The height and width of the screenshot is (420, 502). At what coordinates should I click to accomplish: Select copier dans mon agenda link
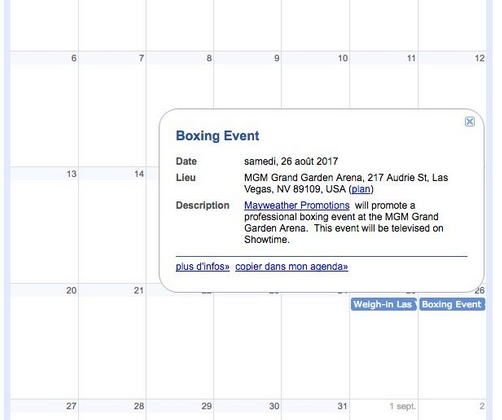[x=292, y=267]
